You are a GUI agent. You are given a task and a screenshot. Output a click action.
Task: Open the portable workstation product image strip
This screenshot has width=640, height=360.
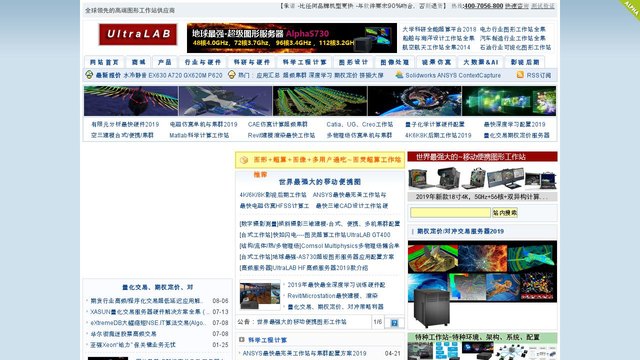pos(482,178)
